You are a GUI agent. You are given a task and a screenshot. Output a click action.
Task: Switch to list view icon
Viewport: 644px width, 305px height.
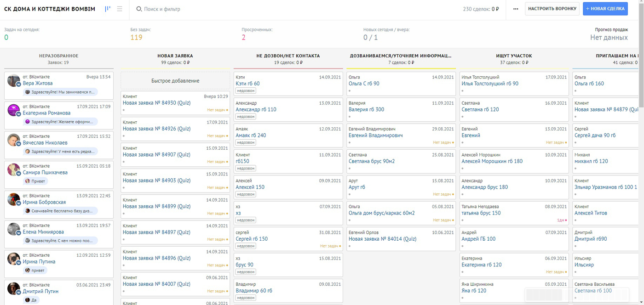pyautogui.click(x=120, y=9)
